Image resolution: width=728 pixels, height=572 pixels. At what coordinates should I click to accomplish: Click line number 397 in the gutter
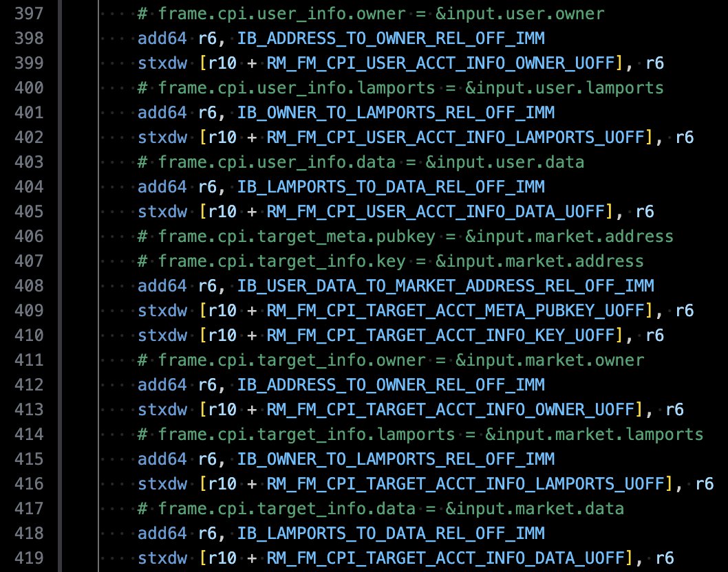coord(29,14)
